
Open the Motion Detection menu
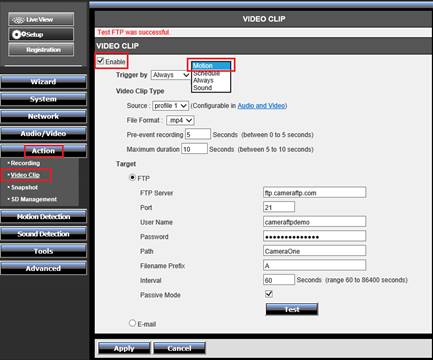(43, 216)
